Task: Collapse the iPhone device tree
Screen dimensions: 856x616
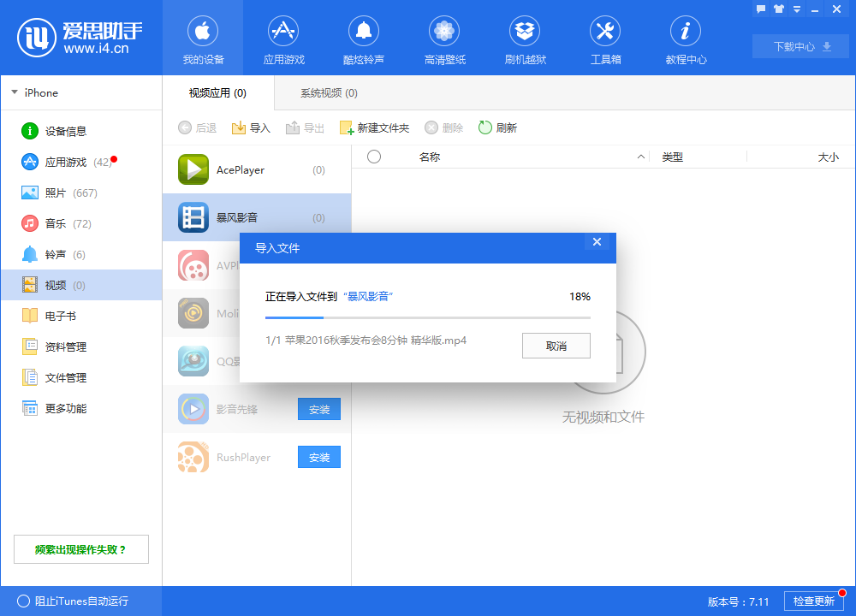Action: point(15,92)
